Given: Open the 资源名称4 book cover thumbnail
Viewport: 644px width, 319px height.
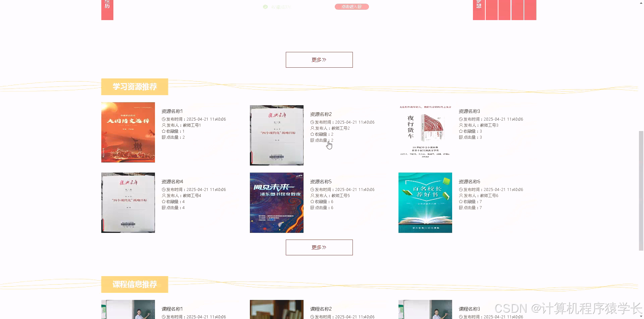Looking at the screenshot, I should (128, 202).
